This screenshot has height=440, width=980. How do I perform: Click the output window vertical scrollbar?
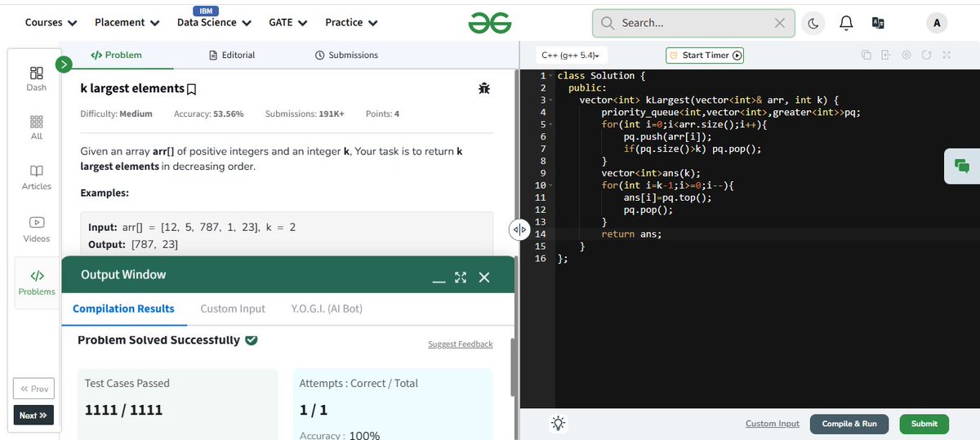(512, 369)
